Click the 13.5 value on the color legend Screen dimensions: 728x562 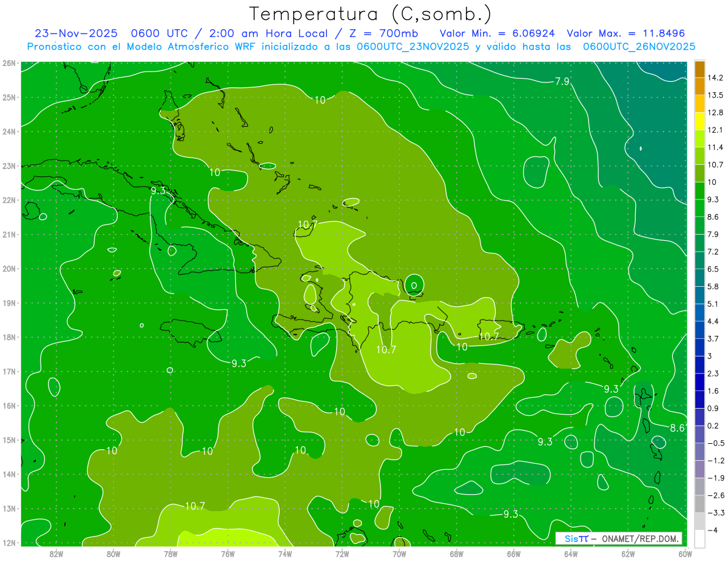(x=715, y=95)
